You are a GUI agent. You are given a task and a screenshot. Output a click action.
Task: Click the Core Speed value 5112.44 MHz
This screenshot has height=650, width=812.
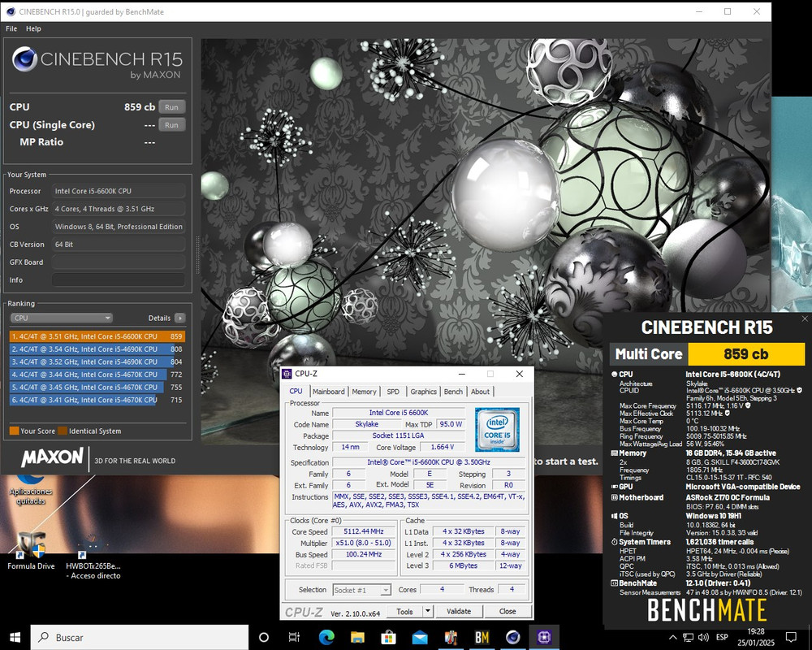(364, 531)
